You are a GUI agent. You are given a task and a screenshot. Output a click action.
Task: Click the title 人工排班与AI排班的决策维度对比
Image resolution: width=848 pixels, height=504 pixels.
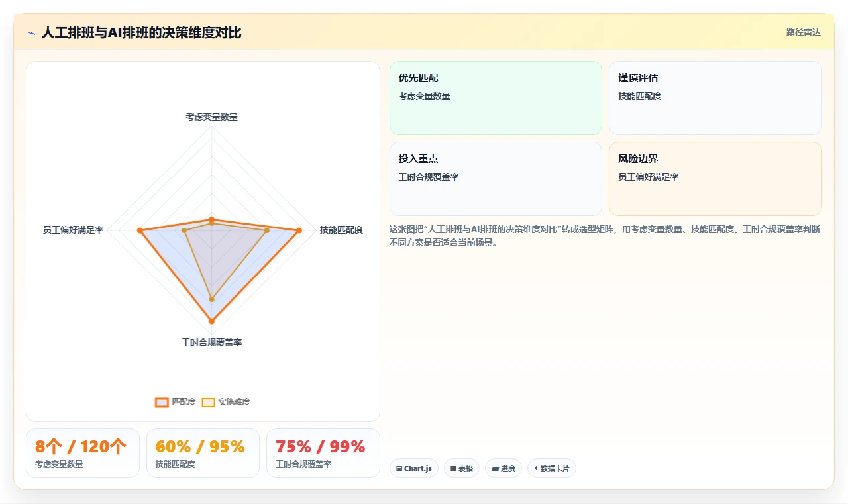click(141, 32)
